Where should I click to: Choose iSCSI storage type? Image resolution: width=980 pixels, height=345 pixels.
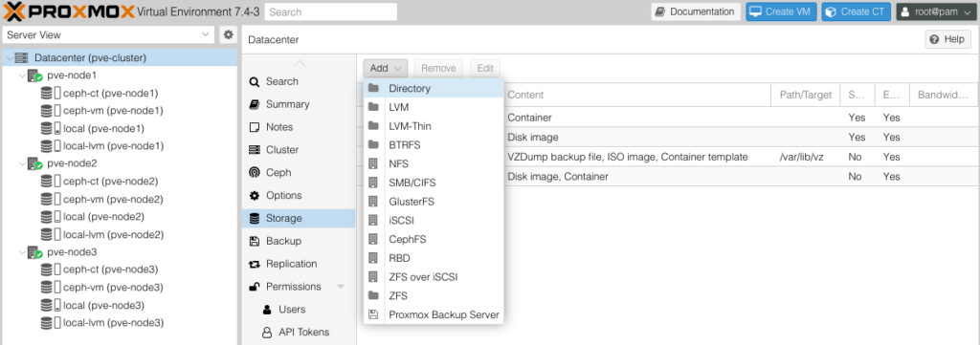(x=434, y=220)
